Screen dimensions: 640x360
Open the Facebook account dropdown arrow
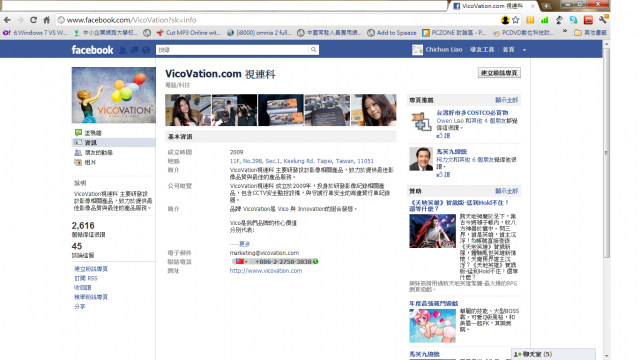524,50
